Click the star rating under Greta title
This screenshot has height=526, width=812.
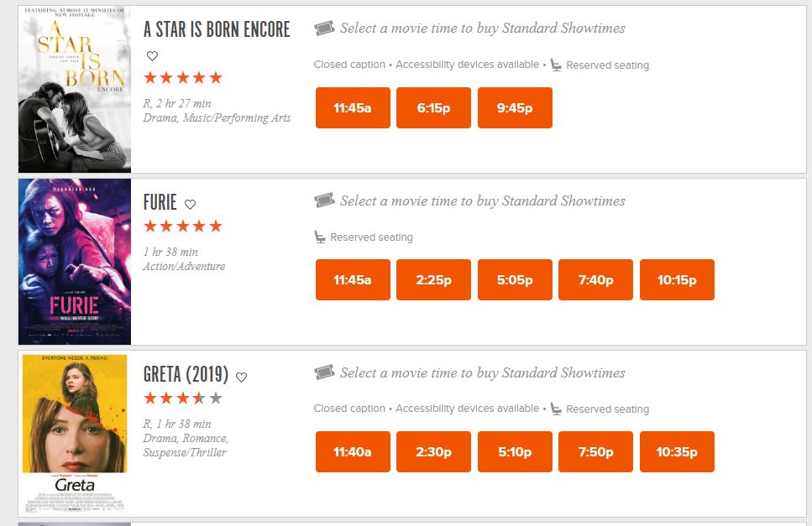click(183, 398)
